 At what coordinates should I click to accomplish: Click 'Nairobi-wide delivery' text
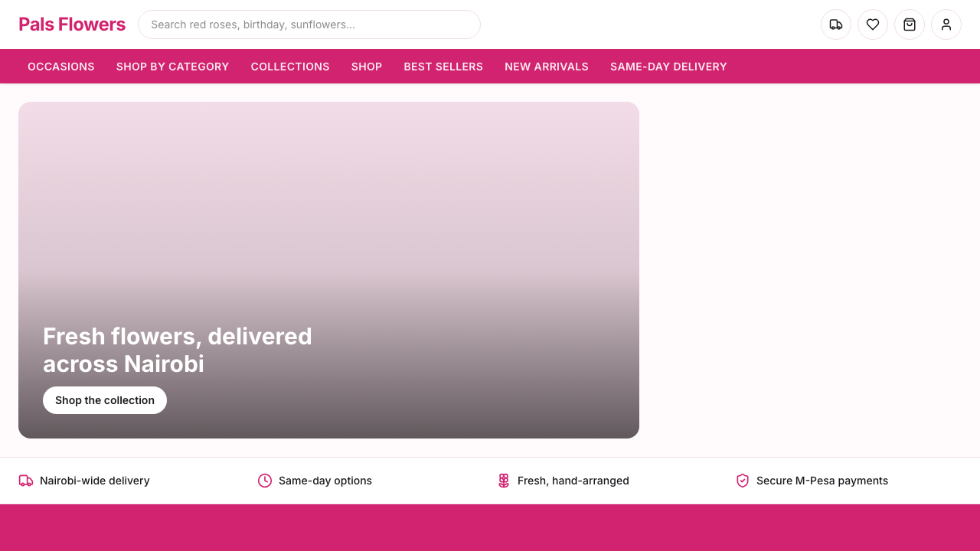coord(95,481)
